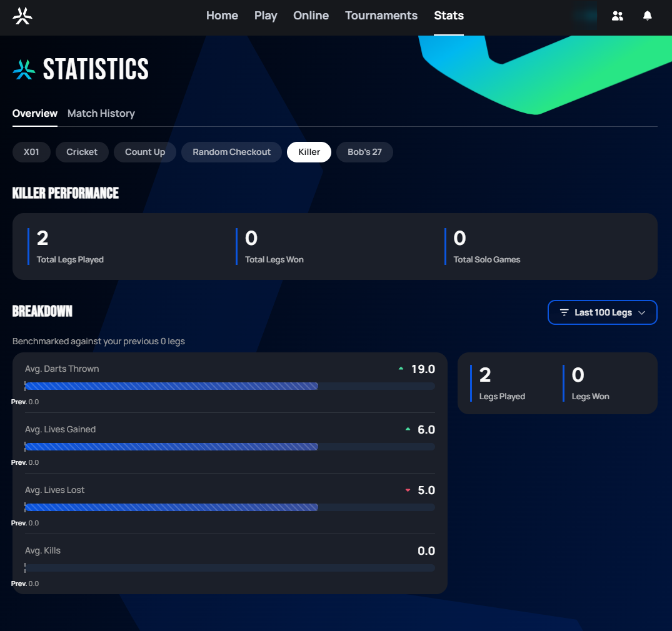The image size is (672, 631).
Task: Click the Avg. Lives Gained progress bar
Action: click(229, 447)
